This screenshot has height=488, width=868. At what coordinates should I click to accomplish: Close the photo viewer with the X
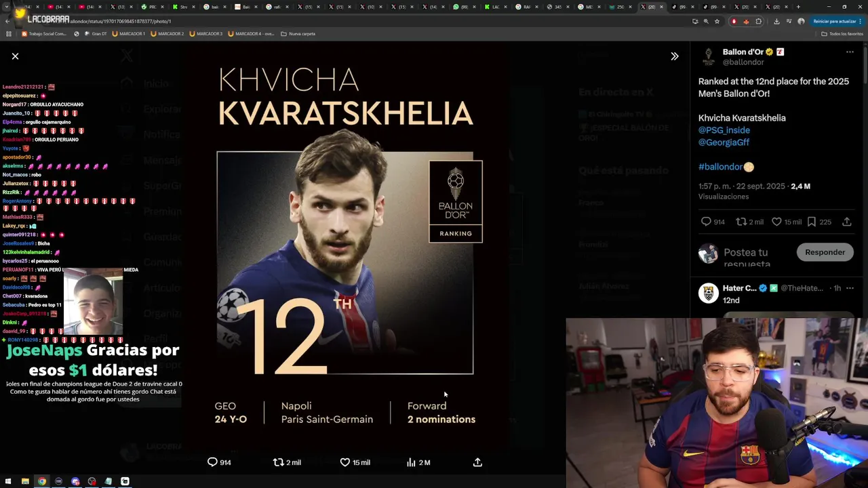point(15,56)
